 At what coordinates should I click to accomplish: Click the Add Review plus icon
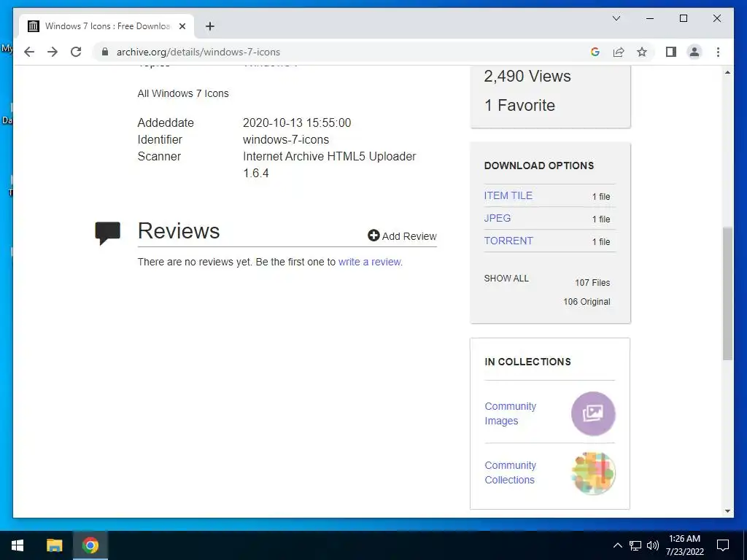click(x=373, y=236)
